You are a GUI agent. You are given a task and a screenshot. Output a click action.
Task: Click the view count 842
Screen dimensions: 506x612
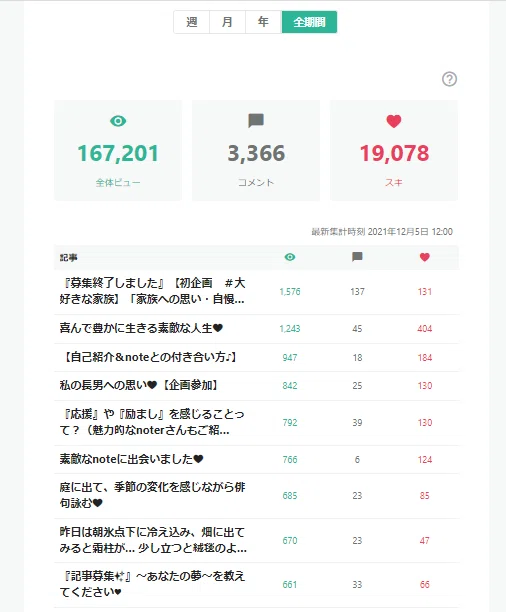pyautogui.click(x=290, y=386)
